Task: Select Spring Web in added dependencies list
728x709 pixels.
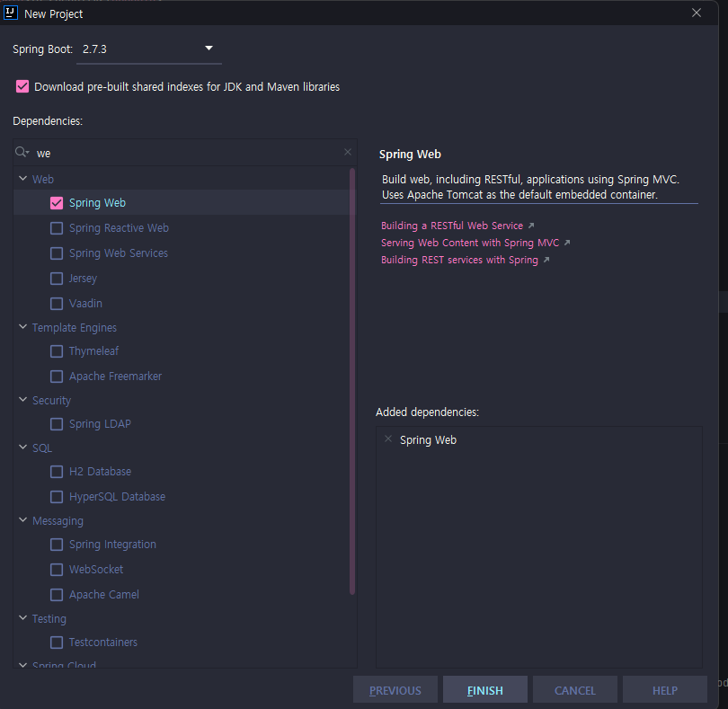Action: [x=428, y=439]
